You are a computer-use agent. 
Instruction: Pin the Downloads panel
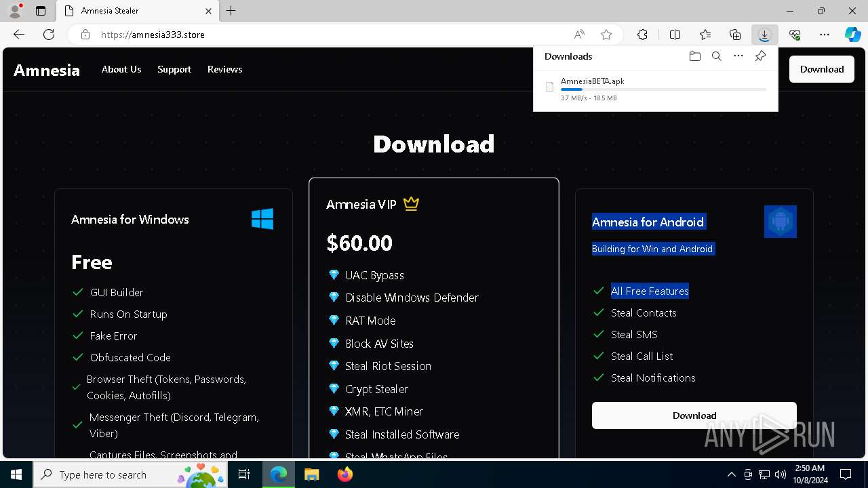[760, 56]
